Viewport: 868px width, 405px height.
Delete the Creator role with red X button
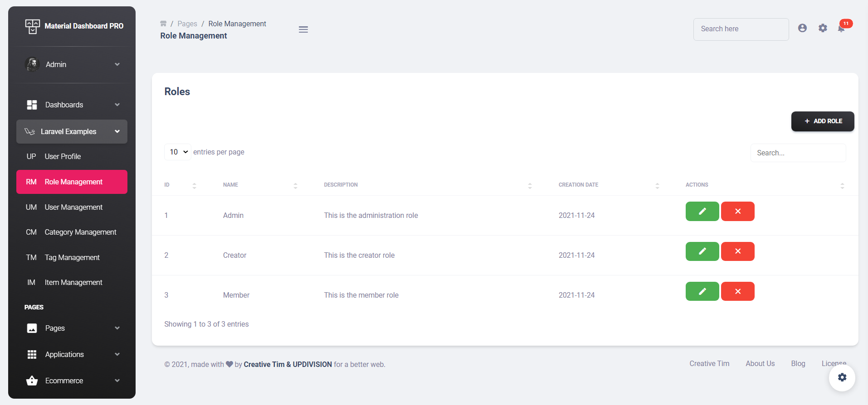[737, 251]
